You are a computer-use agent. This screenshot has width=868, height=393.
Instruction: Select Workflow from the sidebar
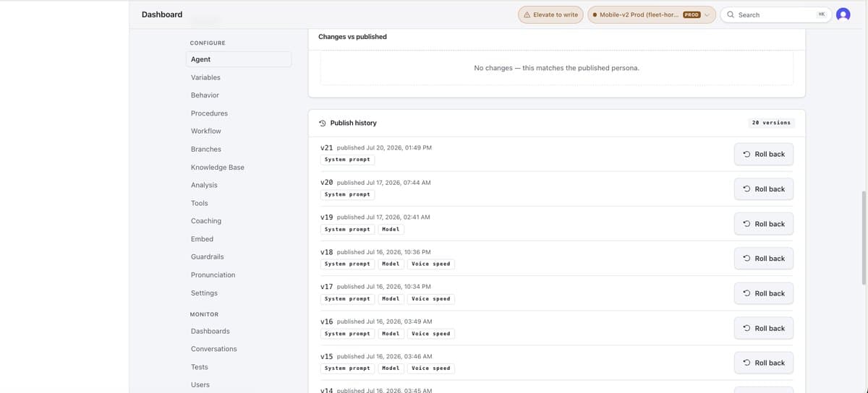tap(206, 131)
